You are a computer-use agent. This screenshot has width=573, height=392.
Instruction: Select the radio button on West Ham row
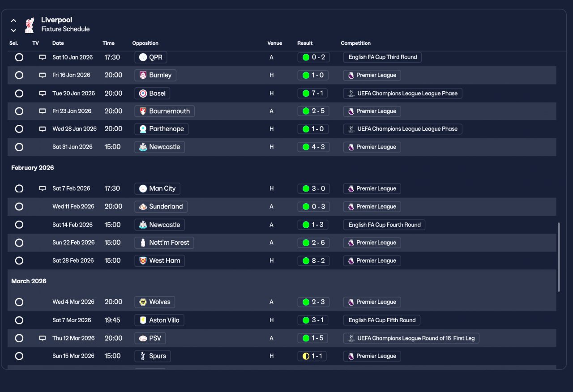pyautogui.click(x=19, y=260)
